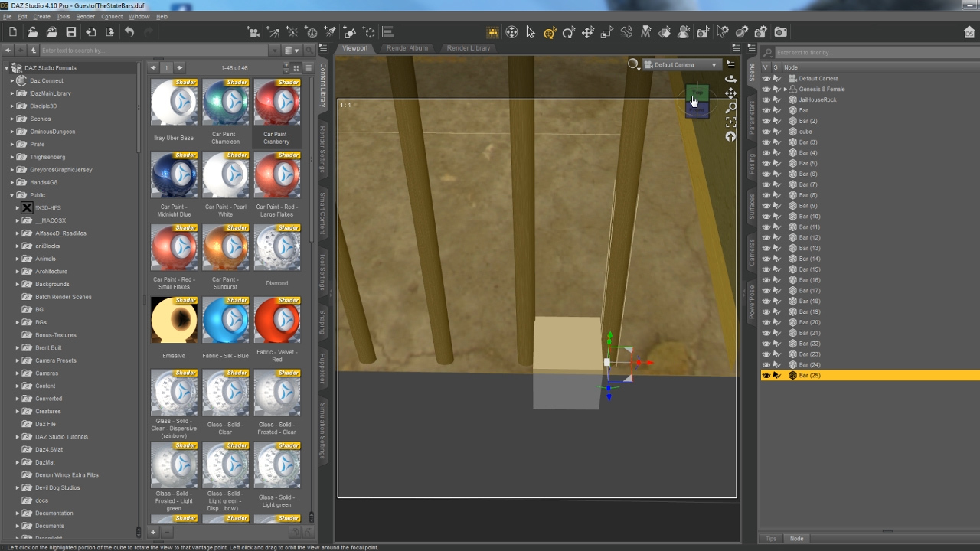Create a new primitive
The width and height of the screenshot is (980, 551).
[x=350, y=32]
